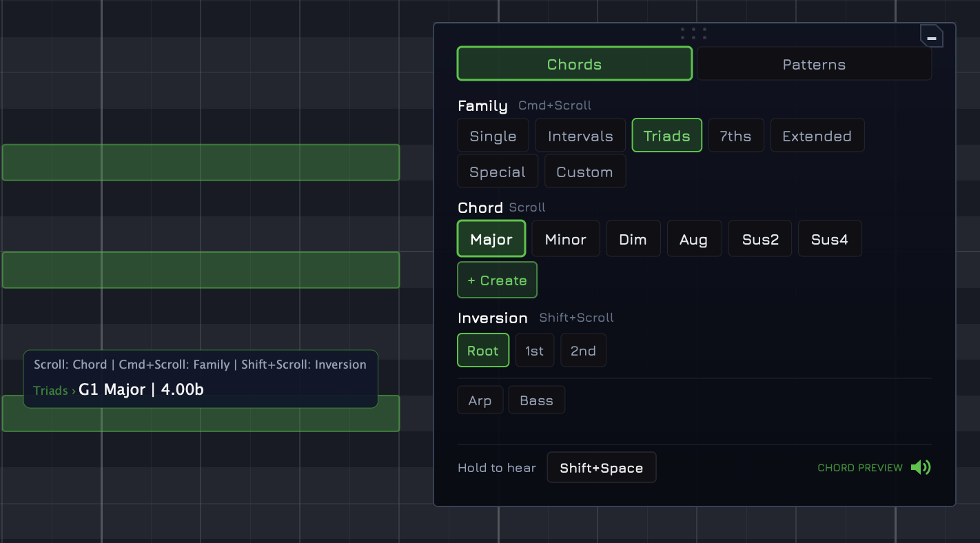Choose the Sus4 chord type

point(830,239)
